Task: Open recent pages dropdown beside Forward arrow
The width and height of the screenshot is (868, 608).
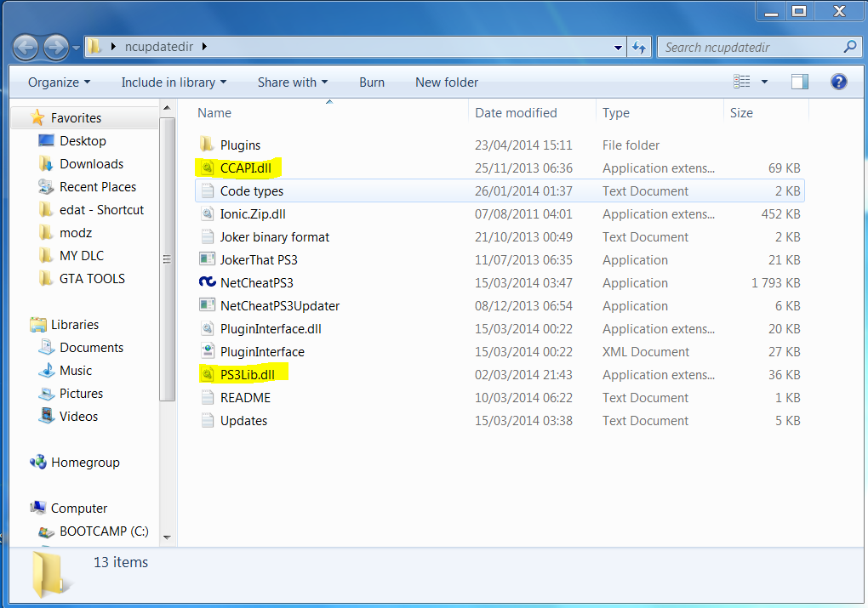Action: pyautogui.click(x=76, y=48)
